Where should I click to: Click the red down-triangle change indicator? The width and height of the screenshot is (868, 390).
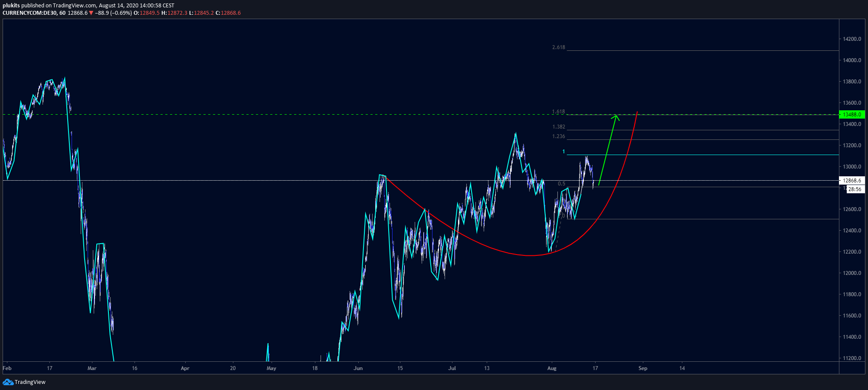tap(91, 13)
